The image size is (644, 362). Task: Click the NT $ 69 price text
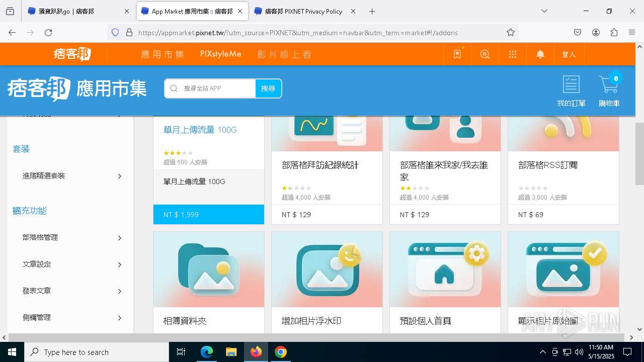click(x=531, y=215)
